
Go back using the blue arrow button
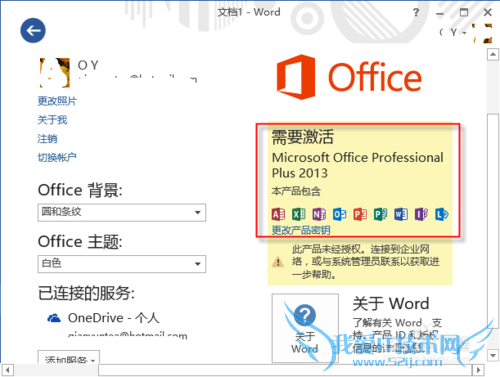tap(33, 31)
